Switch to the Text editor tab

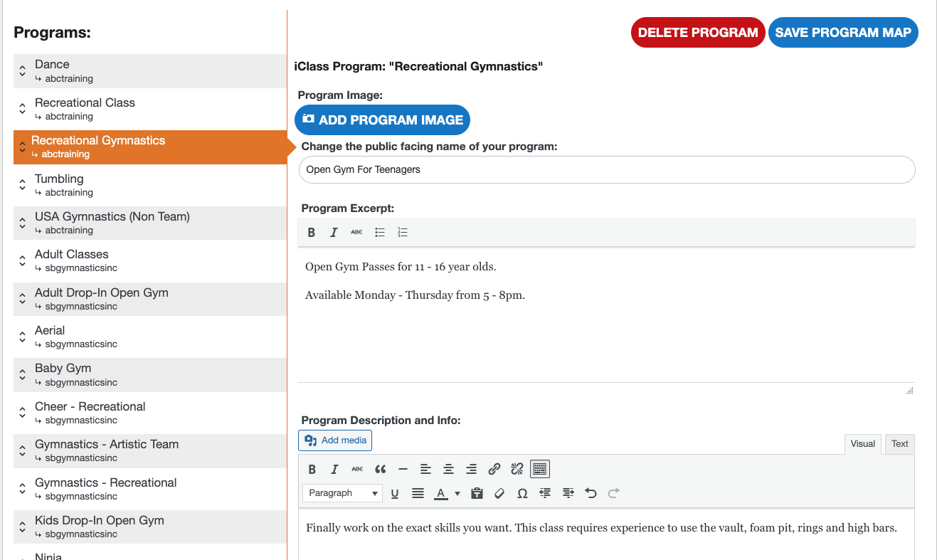click(x=900, y=444)
